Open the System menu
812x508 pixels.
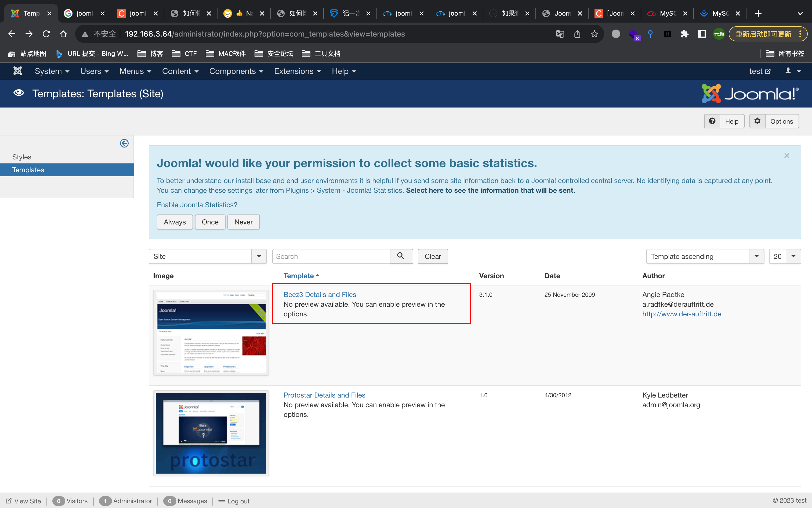click(52, 71)
